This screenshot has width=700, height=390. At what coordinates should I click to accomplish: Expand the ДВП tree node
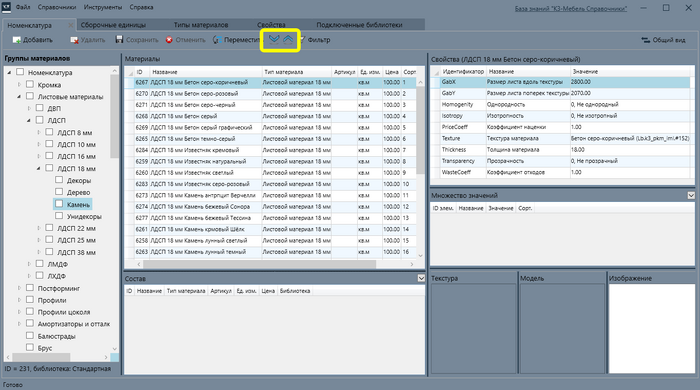tap(29, 108)
